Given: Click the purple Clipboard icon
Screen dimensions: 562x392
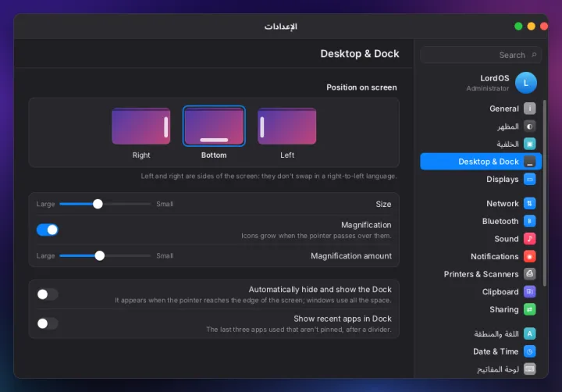Looking at the screenshot, I should click(x=529, y=291).
